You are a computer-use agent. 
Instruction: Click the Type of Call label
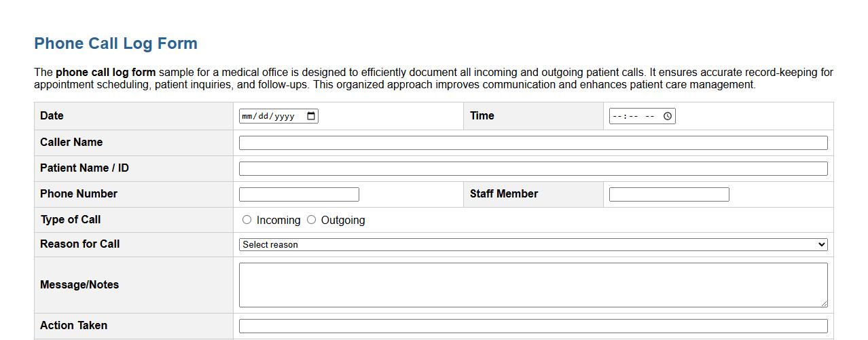pyautogui.click(x=71, y=219)
